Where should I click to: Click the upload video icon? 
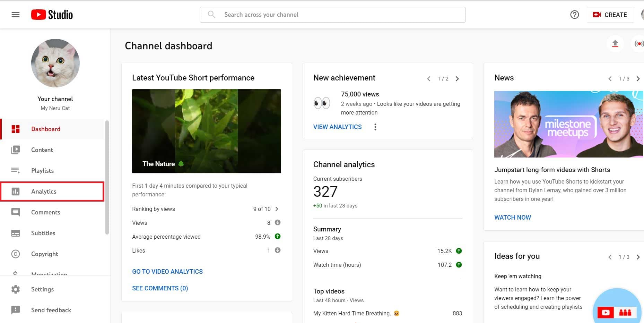(x=615, y=44)
